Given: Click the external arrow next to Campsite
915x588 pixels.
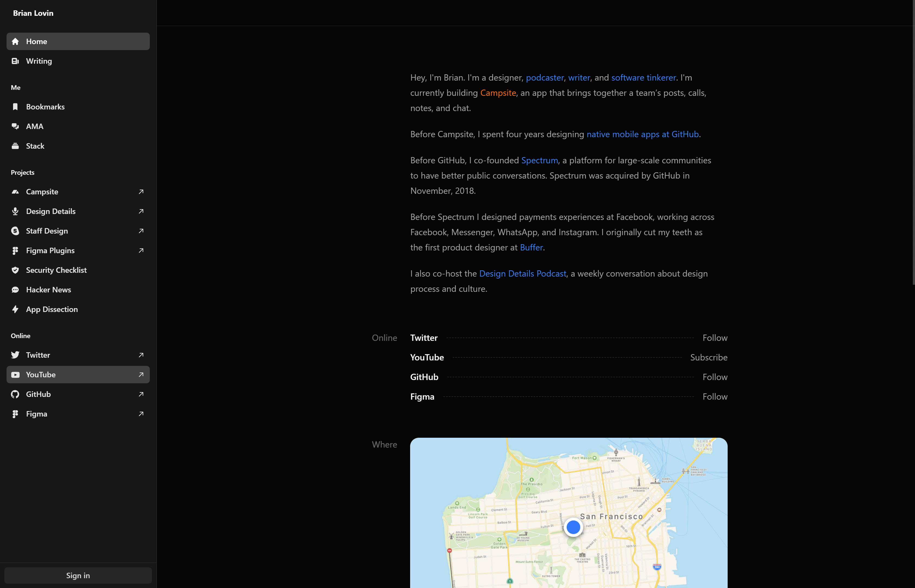Looking at the screenshot, I should pos(141,192).
